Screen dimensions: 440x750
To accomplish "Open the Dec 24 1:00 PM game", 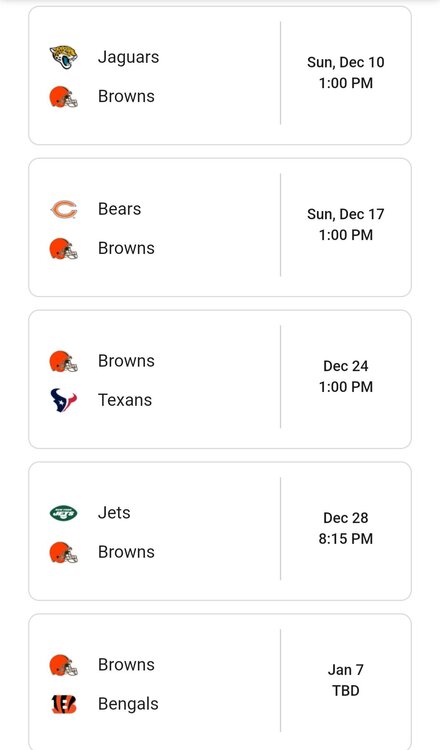I will pos(220,379).
